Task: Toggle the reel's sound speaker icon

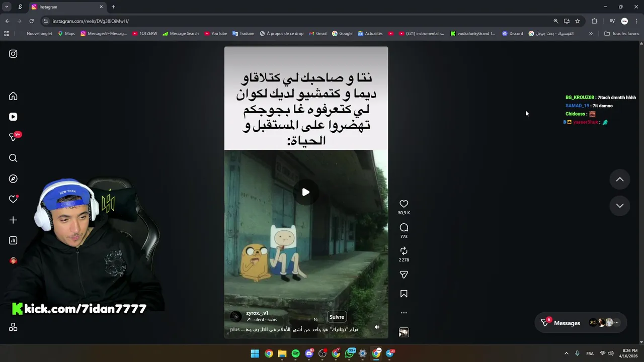Action: pos(377,327)
